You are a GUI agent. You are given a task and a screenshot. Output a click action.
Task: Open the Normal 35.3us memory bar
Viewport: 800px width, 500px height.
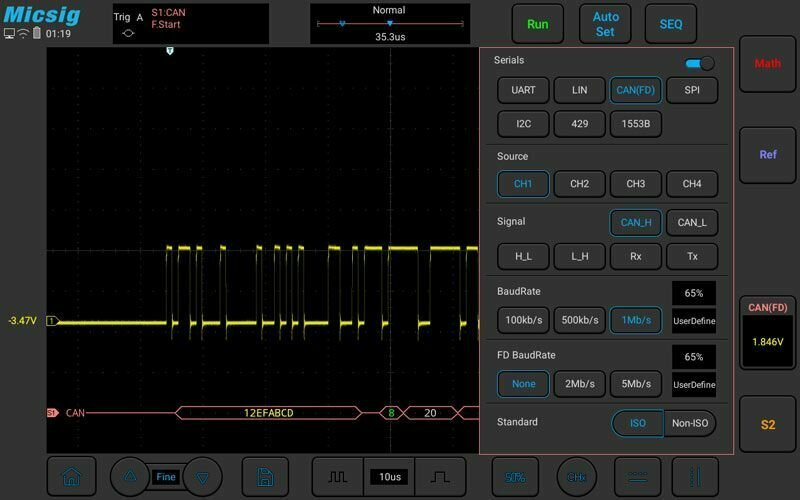point(390,24)
